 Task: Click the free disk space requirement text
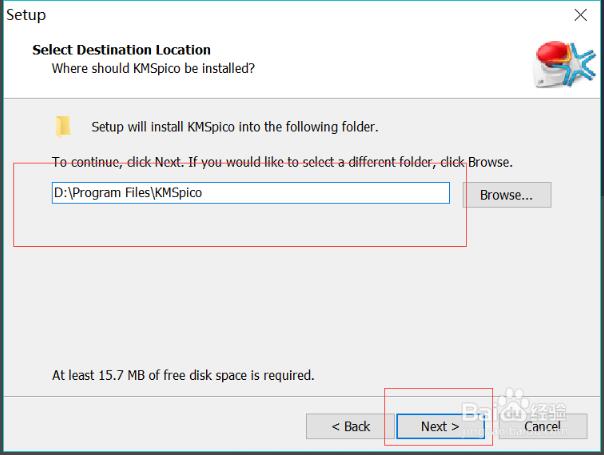pyautogui.click(x=183, y=376)
